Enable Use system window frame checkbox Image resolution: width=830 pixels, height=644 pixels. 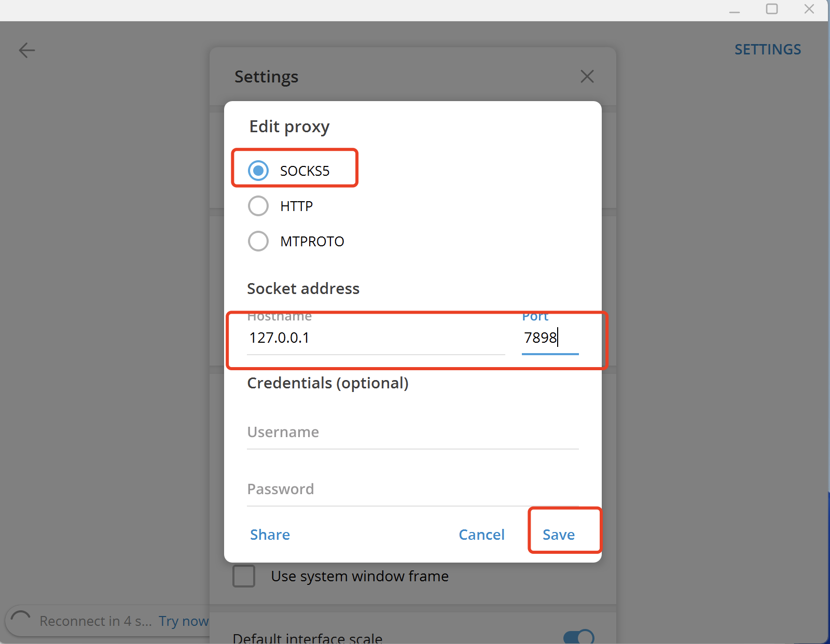coord(244,576)
